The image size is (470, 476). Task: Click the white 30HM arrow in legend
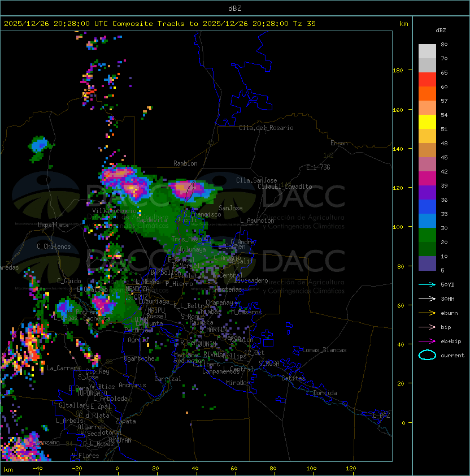(x=427, y=298)
